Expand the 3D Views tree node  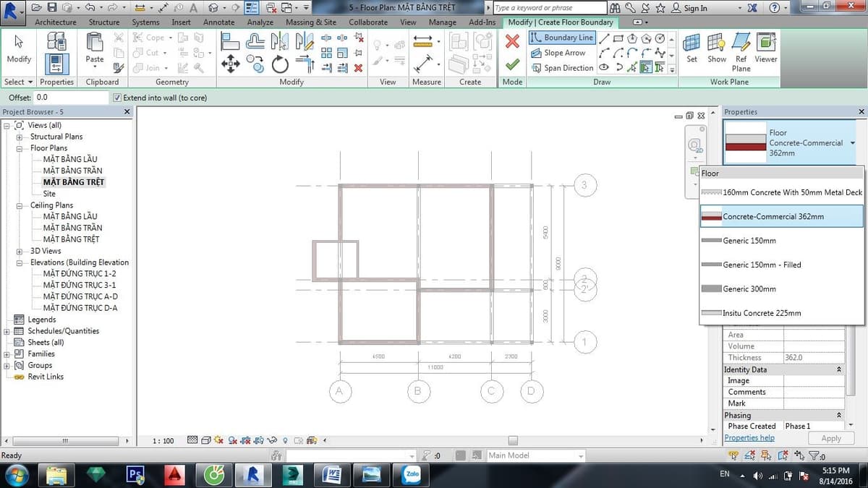tap(20, 251)
